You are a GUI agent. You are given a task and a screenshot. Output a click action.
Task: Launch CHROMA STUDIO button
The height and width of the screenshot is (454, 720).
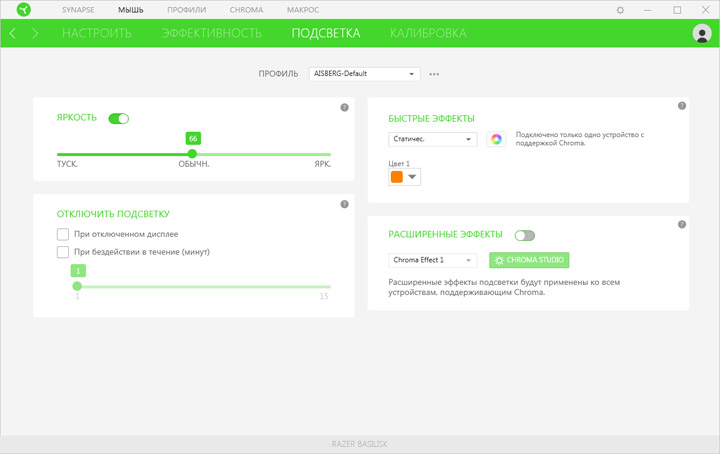click(x=529, y=260)
